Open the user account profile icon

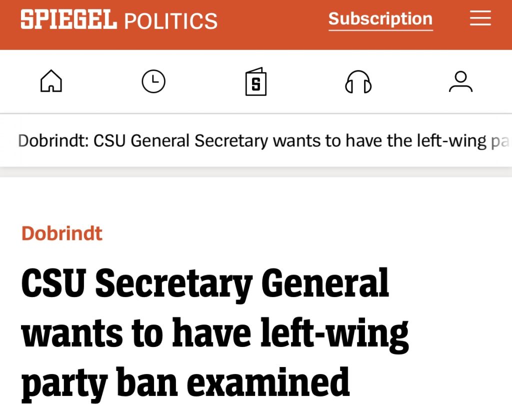point(460,81)
